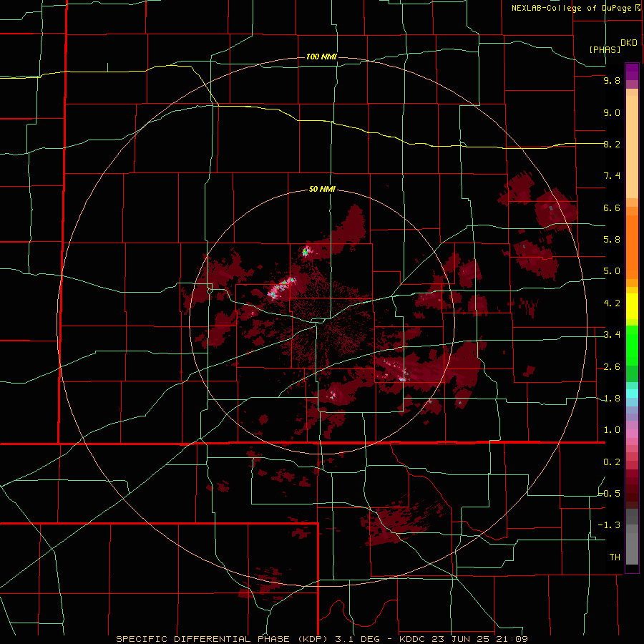
Task: Click the cyan color bar segment
Action: [x=632, y=393]
